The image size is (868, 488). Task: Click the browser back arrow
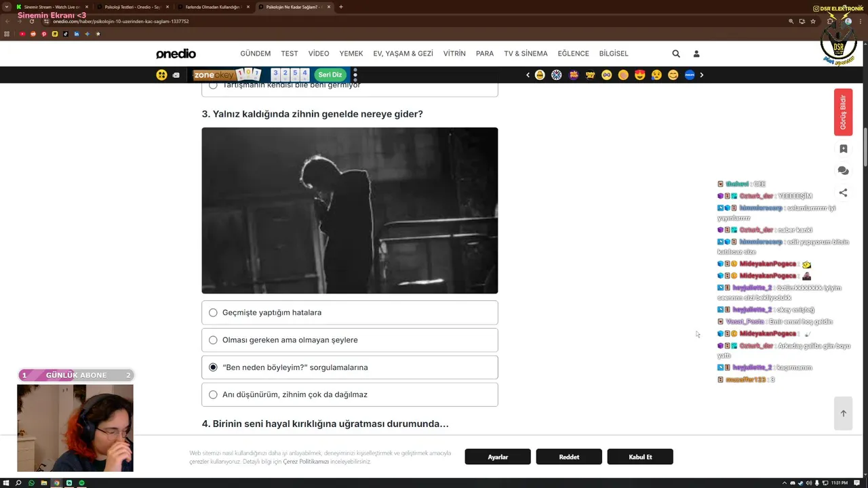[x=7, y=21]
